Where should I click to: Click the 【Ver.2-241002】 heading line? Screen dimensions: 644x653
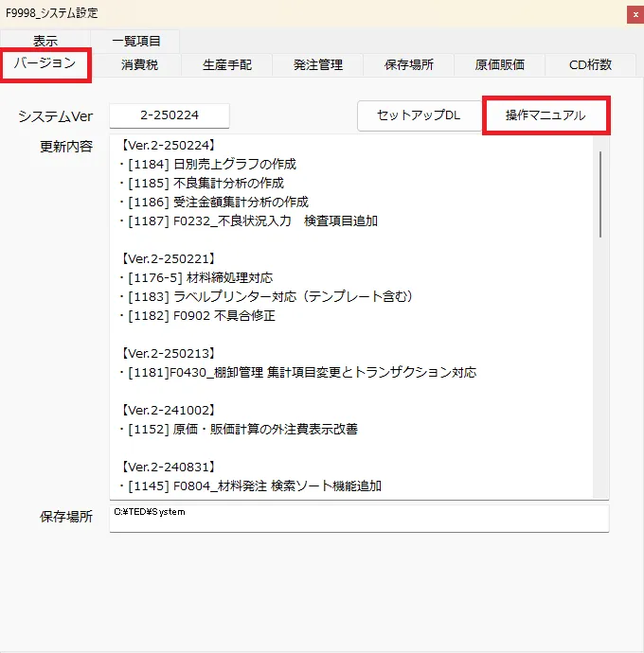click(168, 410)
